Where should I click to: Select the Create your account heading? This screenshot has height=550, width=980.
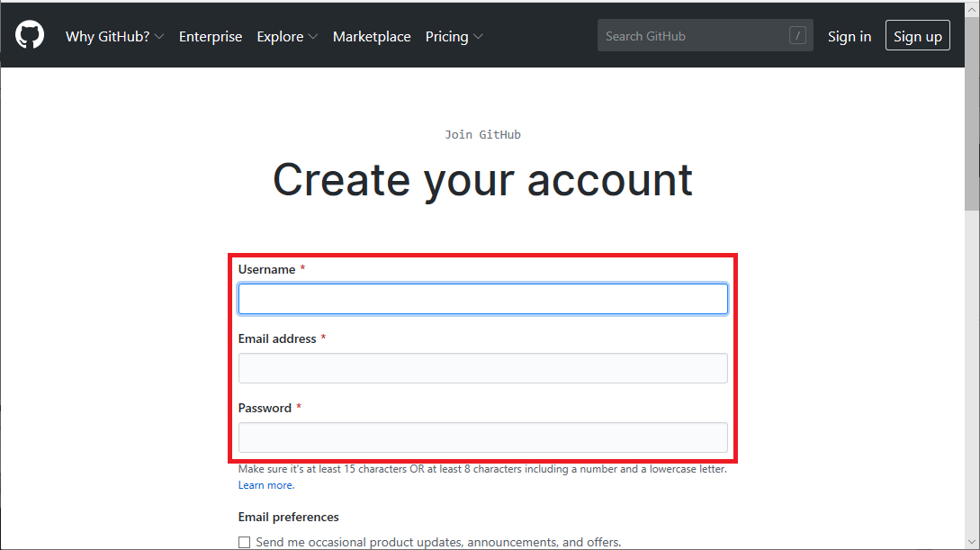482,180
